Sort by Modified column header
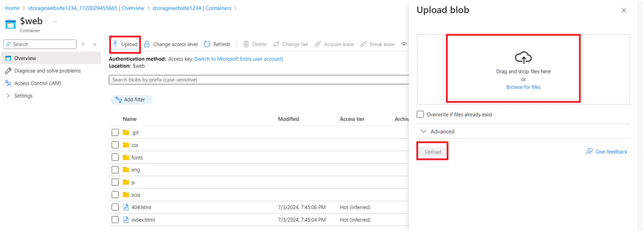 pyautogui.click(x=288, y=119)
